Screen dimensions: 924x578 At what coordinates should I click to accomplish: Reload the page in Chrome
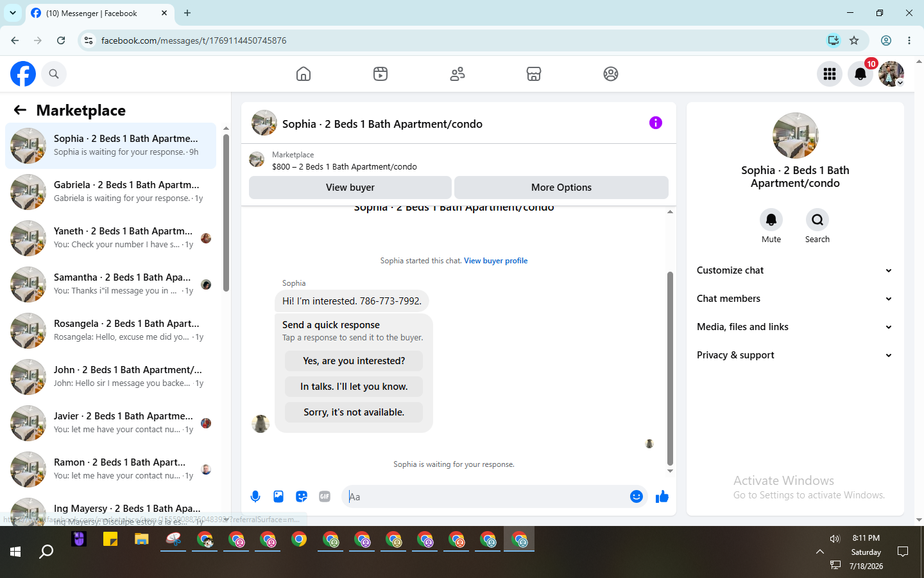pos(61,40)
